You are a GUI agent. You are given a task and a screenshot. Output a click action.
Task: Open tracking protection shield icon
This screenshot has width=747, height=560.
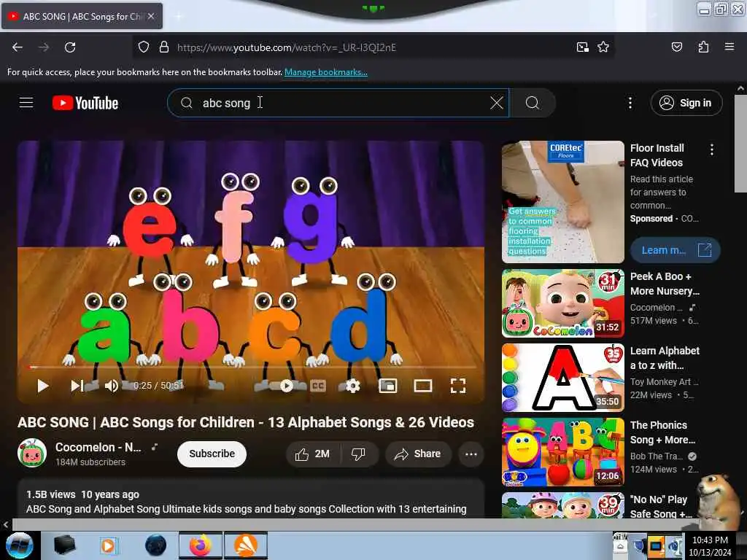144,47
